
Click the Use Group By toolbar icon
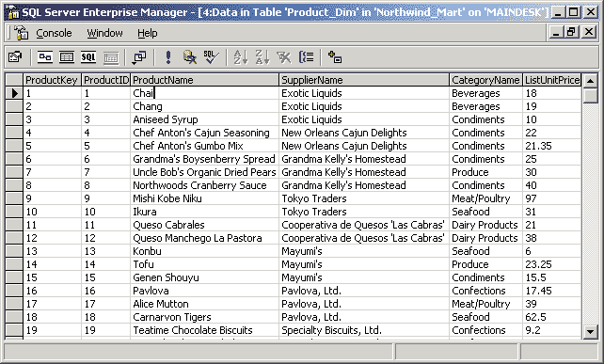tap(307, 57)
